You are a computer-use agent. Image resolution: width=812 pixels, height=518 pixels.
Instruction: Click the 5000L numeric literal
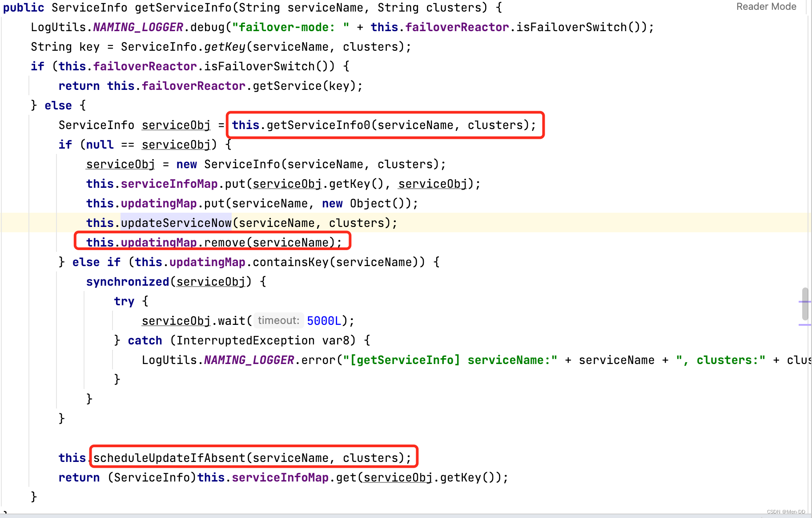point(324,321)
